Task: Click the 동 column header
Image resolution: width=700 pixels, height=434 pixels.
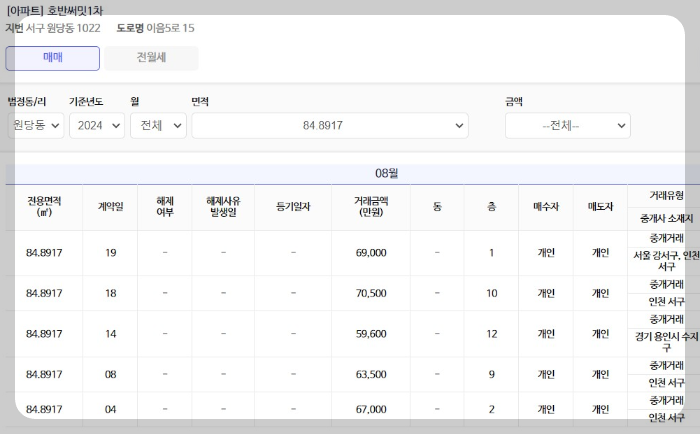Action: (x=437, y=207)
